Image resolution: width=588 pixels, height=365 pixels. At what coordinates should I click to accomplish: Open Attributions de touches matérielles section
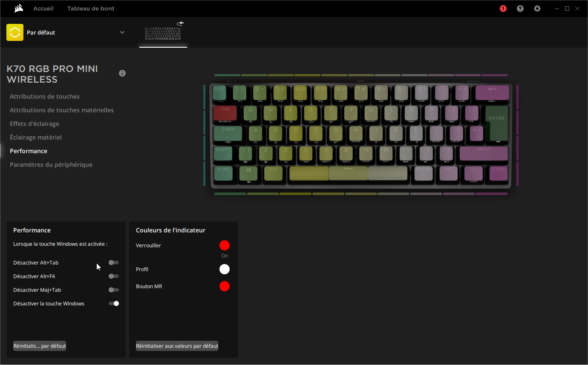click(62, 110)
